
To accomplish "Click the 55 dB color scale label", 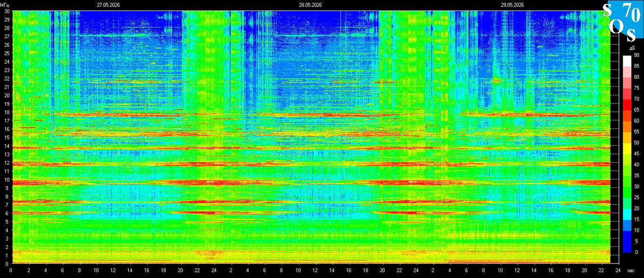I will (x=636, y=132).
